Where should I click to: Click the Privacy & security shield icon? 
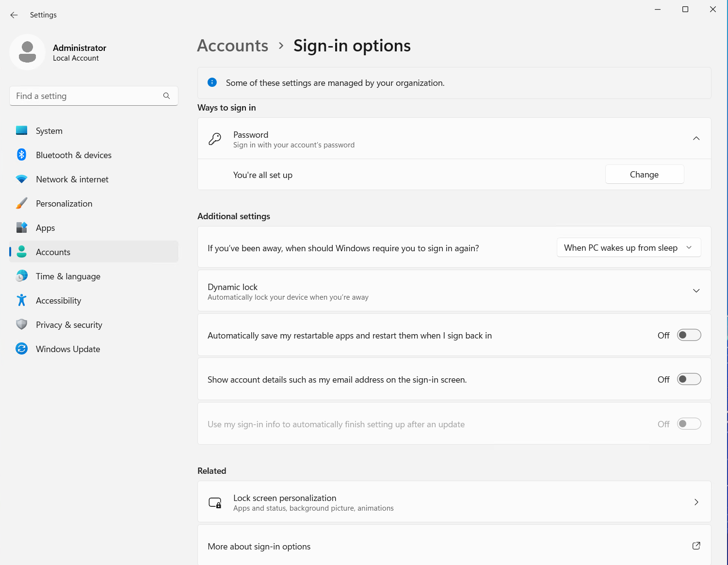(21, 324)
